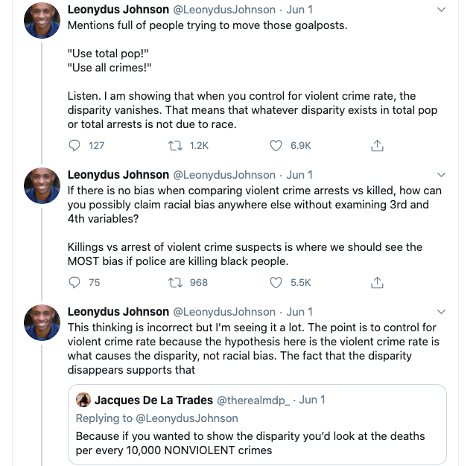
Task: Expand options chevron on second tweet
Action: 441,175
